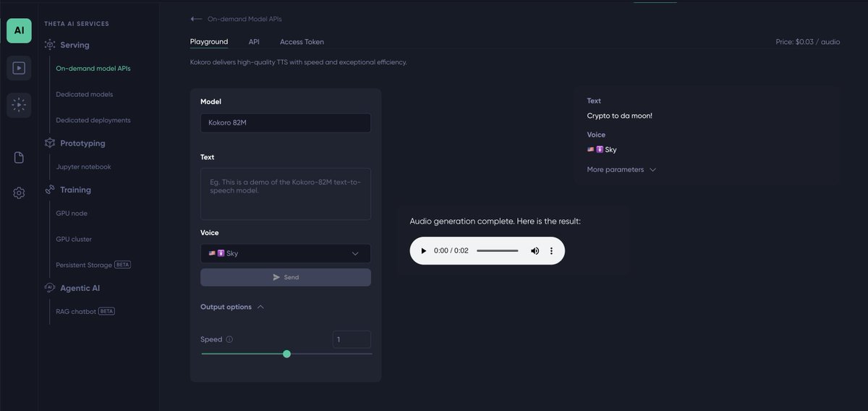Screen dimensions: 868x411
Task: Open GPU node in sidebar
Action: pos(72,213)
